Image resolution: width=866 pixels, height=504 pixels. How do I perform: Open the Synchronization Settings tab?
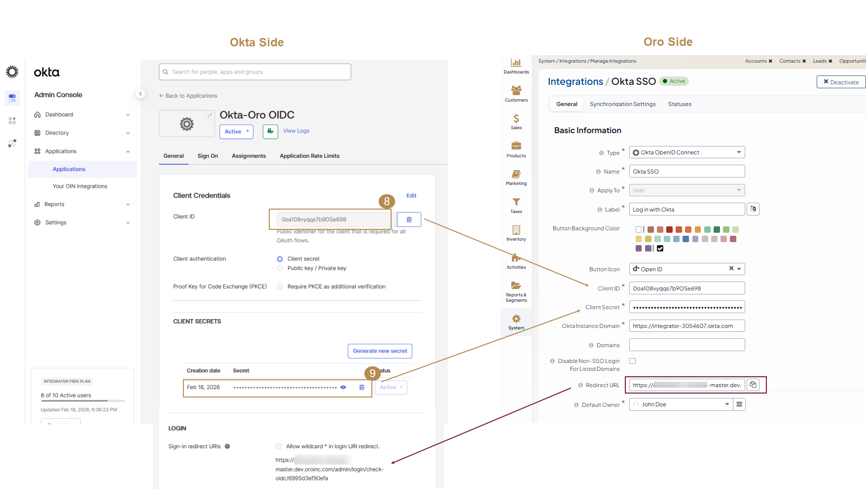pos(622,104)
